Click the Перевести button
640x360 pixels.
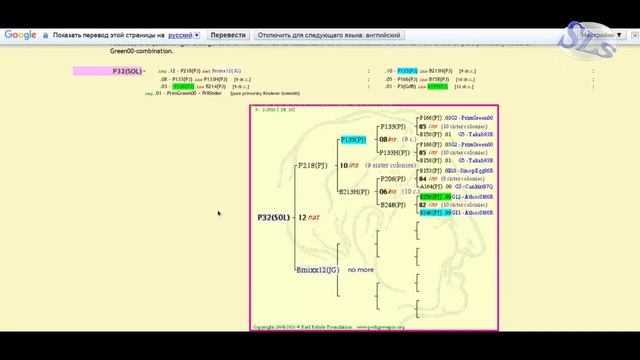click(x=228, y=35)
